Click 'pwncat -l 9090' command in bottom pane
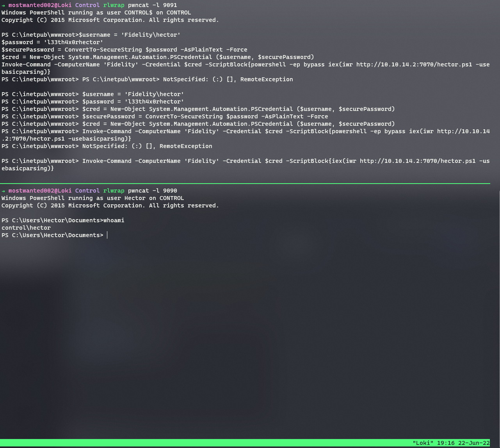The image size is (500, 448). click(x=152, y=191)
